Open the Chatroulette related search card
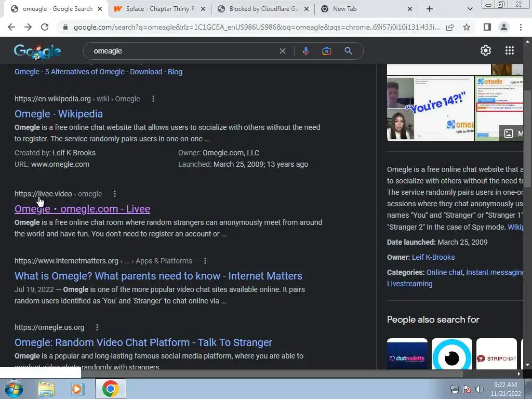This screenshot has height=399, width=532. click(x=407, y=353)
